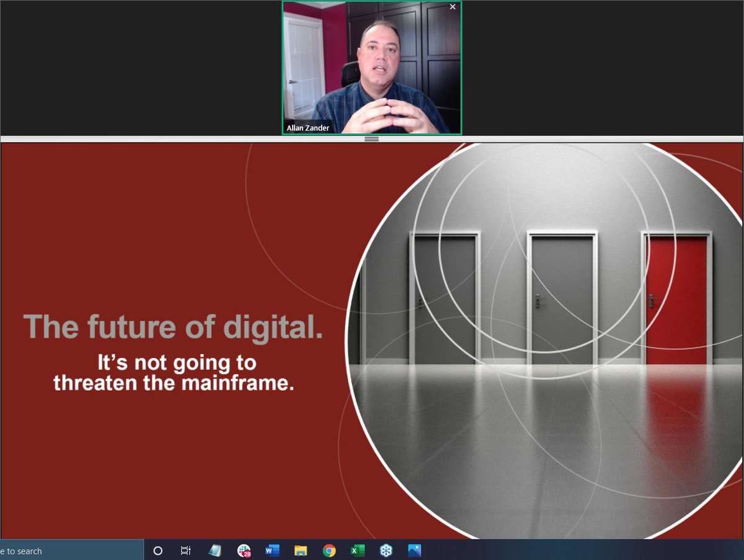744x560 pixels.
Task: Open the snowflake app icon in taskbar
Action: 386,550
